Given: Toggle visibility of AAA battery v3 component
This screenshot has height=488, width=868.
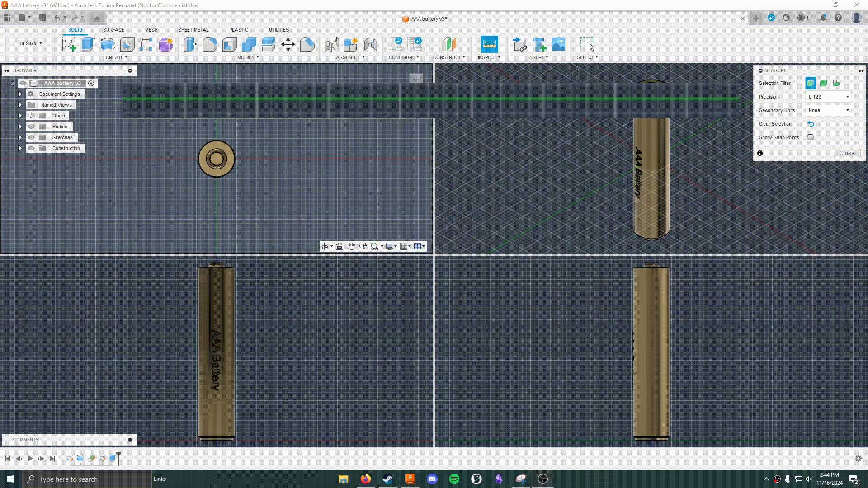Looking at the screenshot, I should (x=23, y=83).
